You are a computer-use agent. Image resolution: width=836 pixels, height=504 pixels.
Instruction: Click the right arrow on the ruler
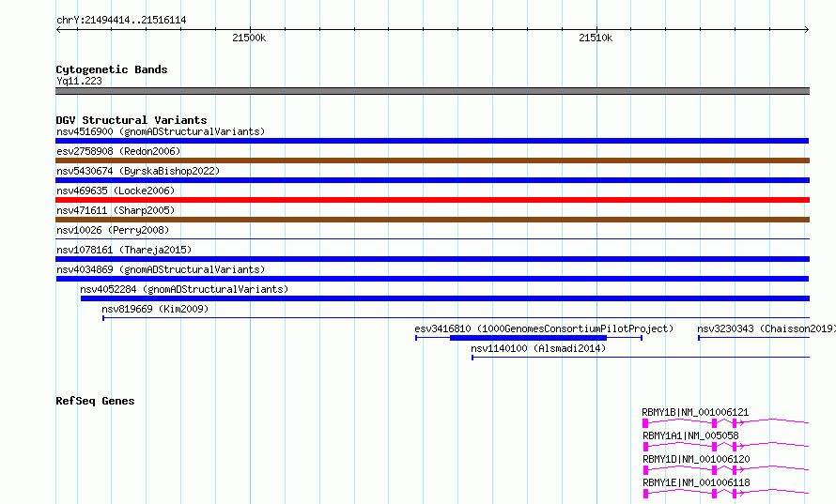point(807,30)
